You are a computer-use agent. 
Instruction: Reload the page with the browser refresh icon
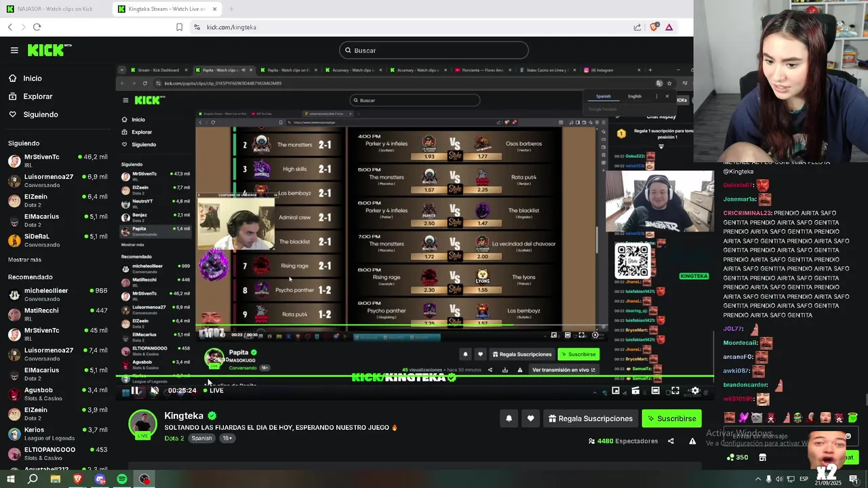point(37,27)
